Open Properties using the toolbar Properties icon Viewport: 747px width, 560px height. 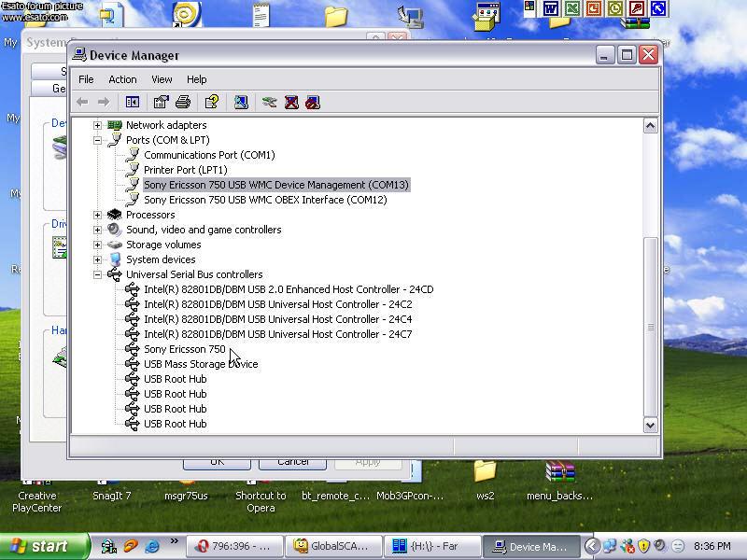(x=161, y=102)
